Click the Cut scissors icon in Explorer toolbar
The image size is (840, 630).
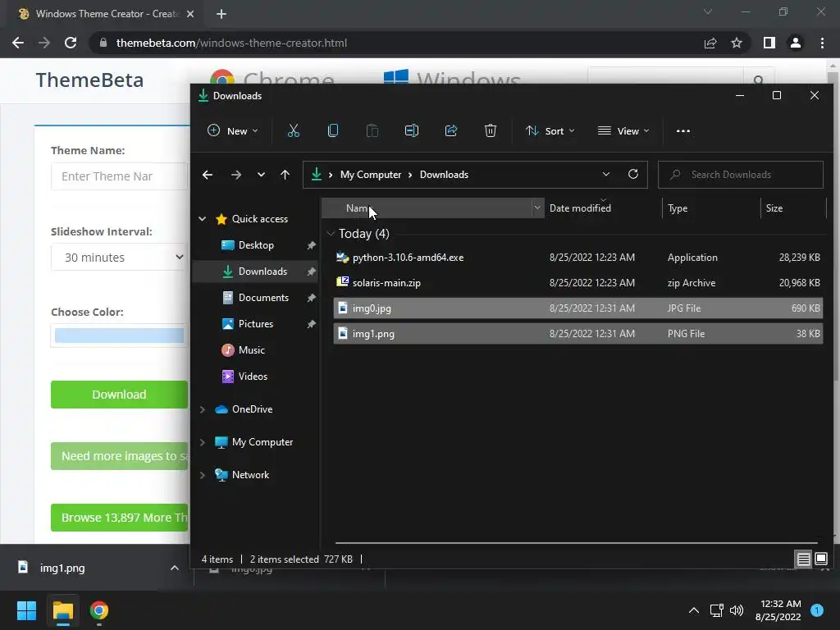click(293, 130)
